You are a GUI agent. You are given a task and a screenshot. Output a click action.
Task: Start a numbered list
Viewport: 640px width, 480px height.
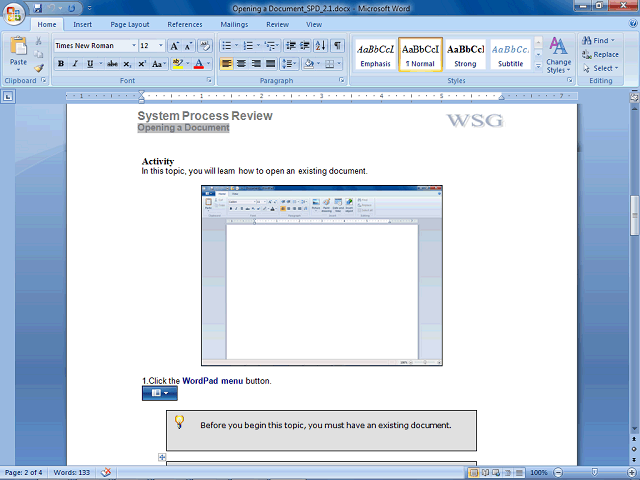click(x=248, y=46)
